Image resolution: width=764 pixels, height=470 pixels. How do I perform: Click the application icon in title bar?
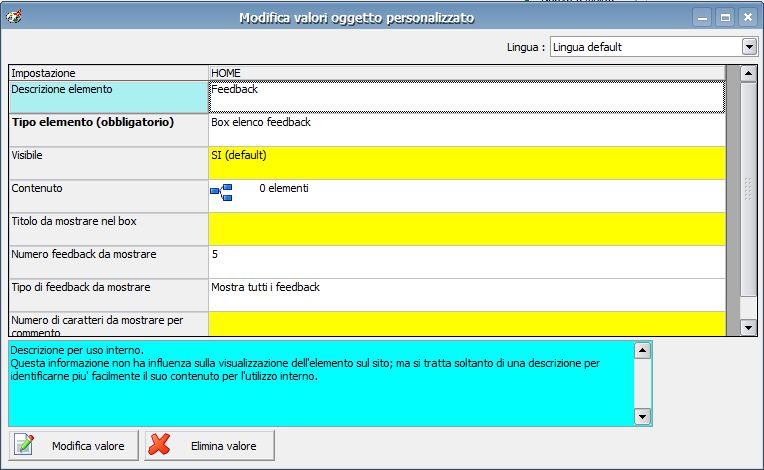[14, 17]
